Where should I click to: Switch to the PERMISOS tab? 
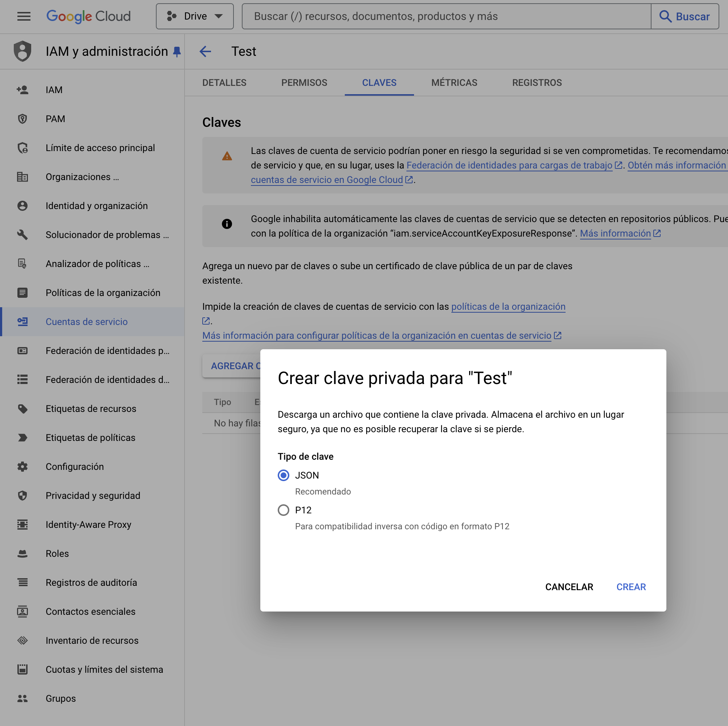pyautogui.click(x=304, y=83)
